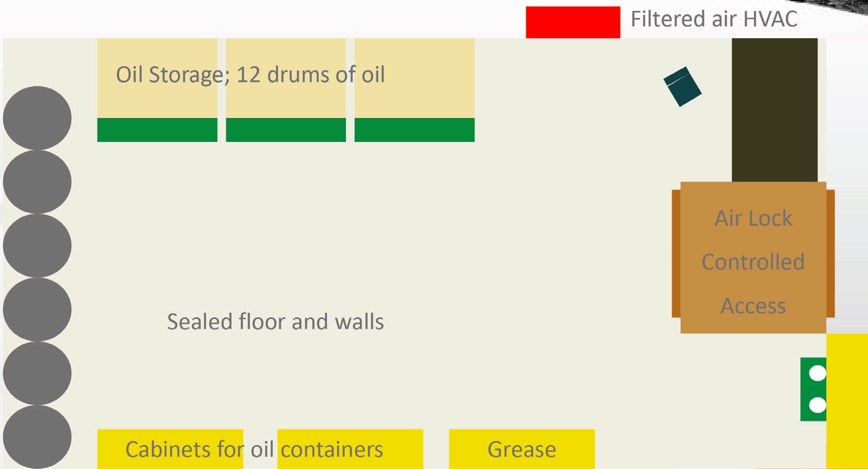
Task: Click the Grease cabinet
Action: coord(522,449)
